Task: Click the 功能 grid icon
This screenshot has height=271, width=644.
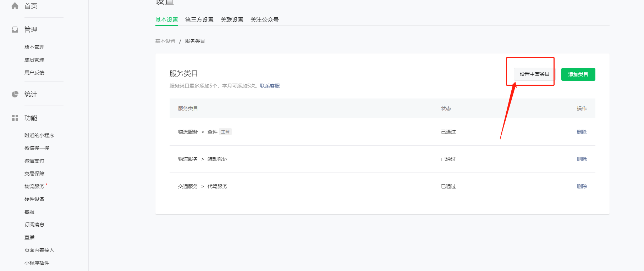Action: (x=15, y=118)
